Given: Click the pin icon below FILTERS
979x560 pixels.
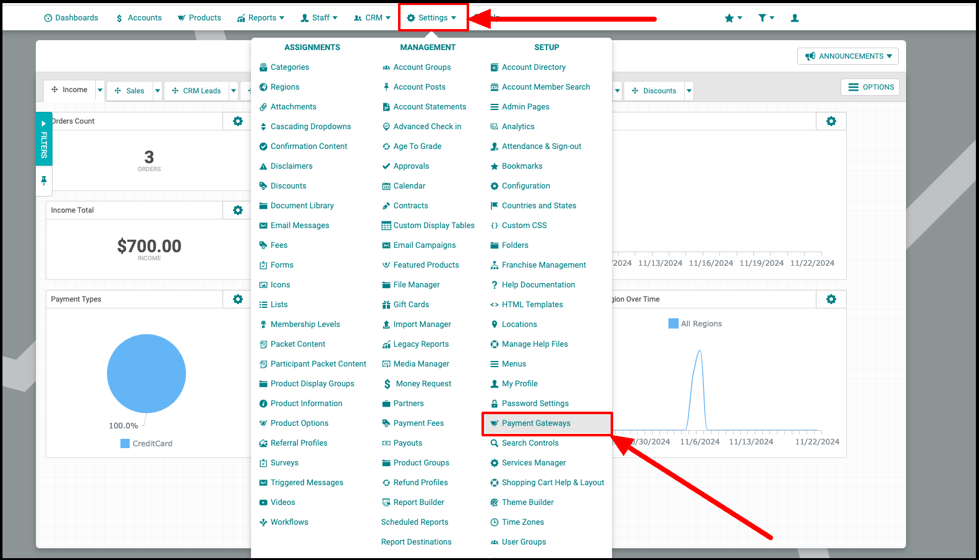Looking at the screenshot, I should tap(44, 180).
